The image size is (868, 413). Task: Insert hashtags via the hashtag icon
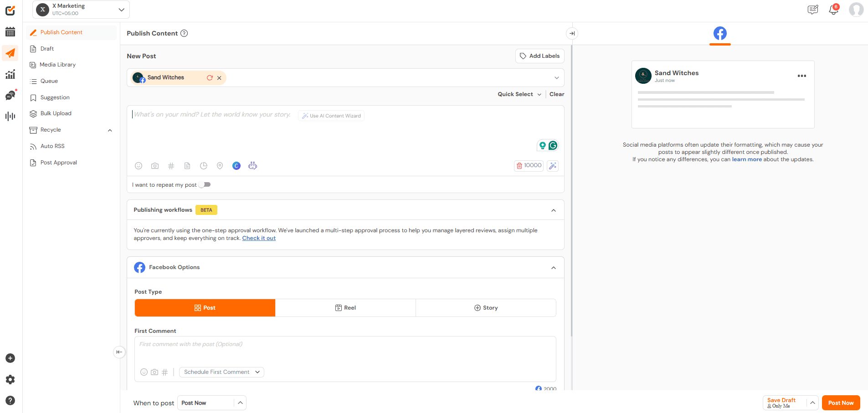171,166
